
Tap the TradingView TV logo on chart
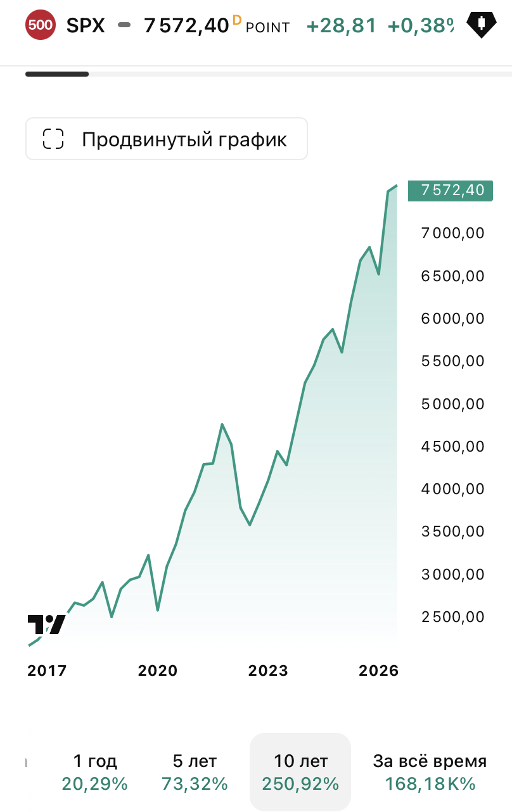tap(46, 625)
